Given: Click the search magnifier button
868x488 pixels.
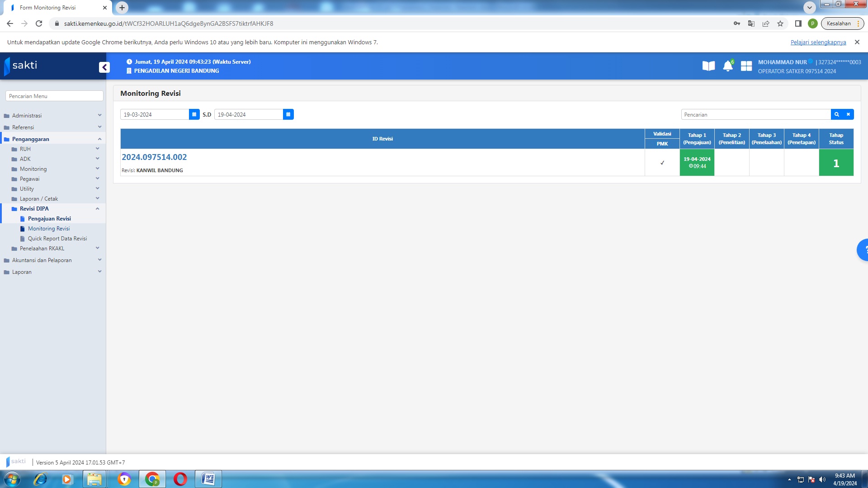Looking at the screenshot, I should (x=837, y=114).
